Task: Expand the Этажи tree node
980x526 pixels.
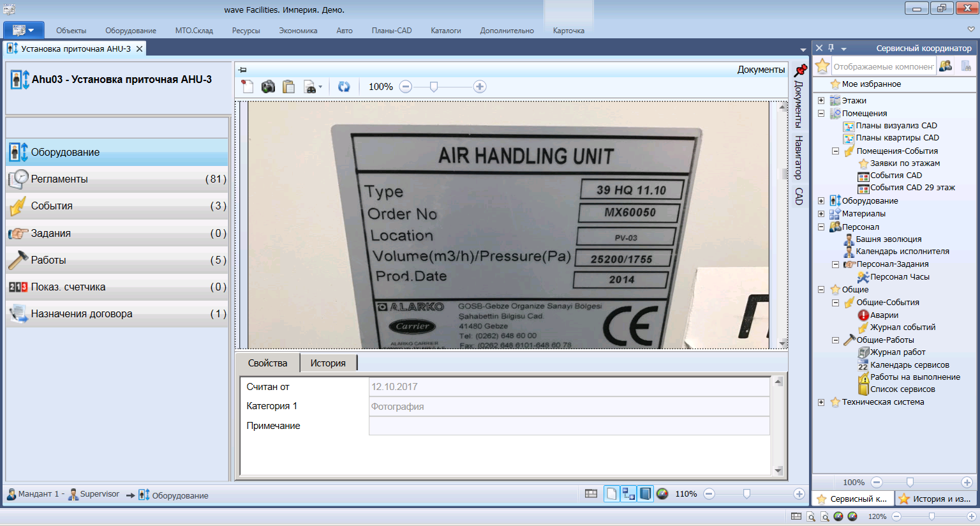Action: coord(822,101)
